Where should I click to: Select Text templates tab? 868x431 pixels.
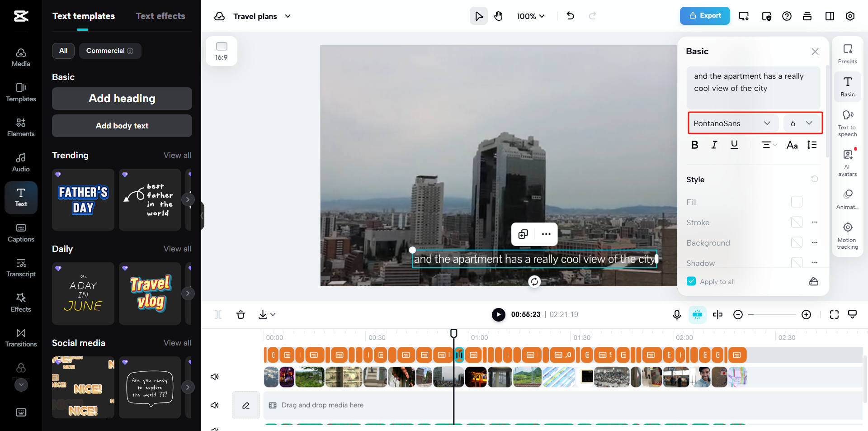(x=84, y=16)
